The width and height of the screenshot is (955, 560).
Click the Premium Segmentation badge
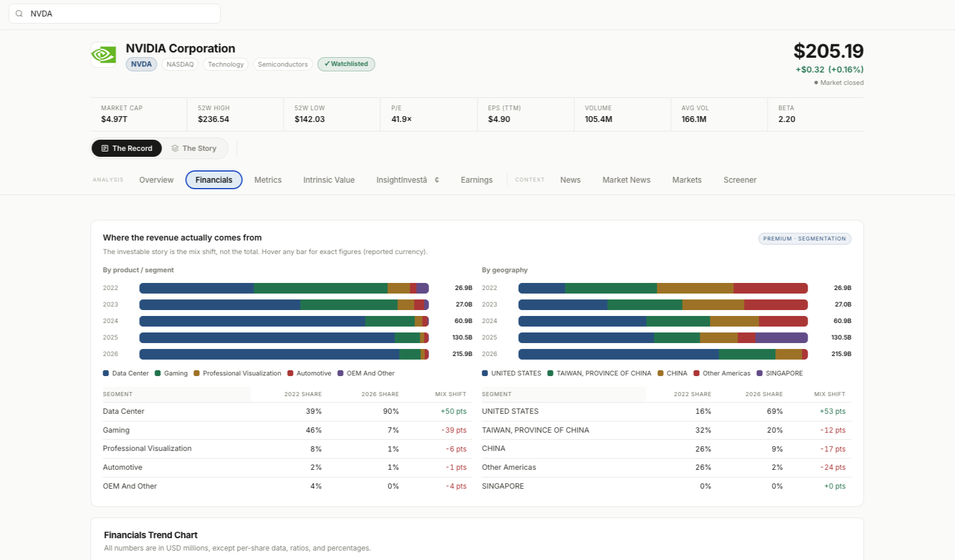805,239
